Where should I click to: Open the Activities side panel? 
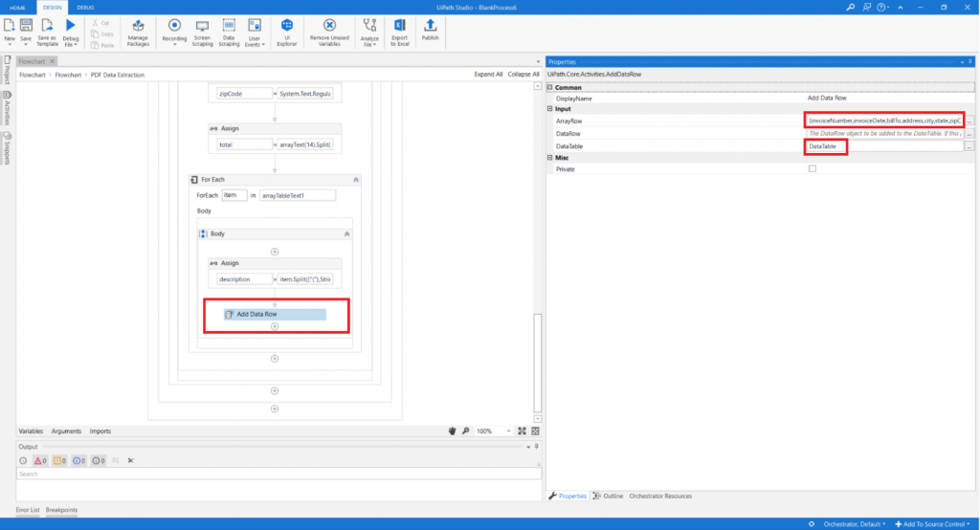click(x=8, y=109)
